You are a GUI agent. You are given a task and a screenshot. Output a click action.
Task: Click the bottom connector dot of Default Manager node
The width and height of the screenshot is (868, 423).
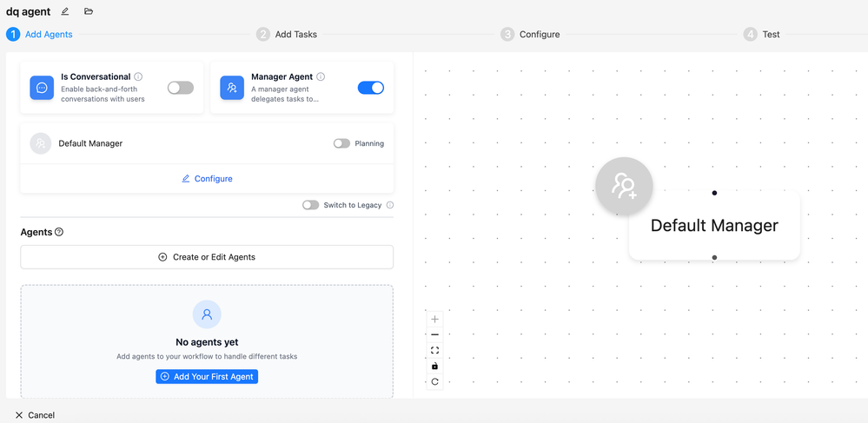714,257
